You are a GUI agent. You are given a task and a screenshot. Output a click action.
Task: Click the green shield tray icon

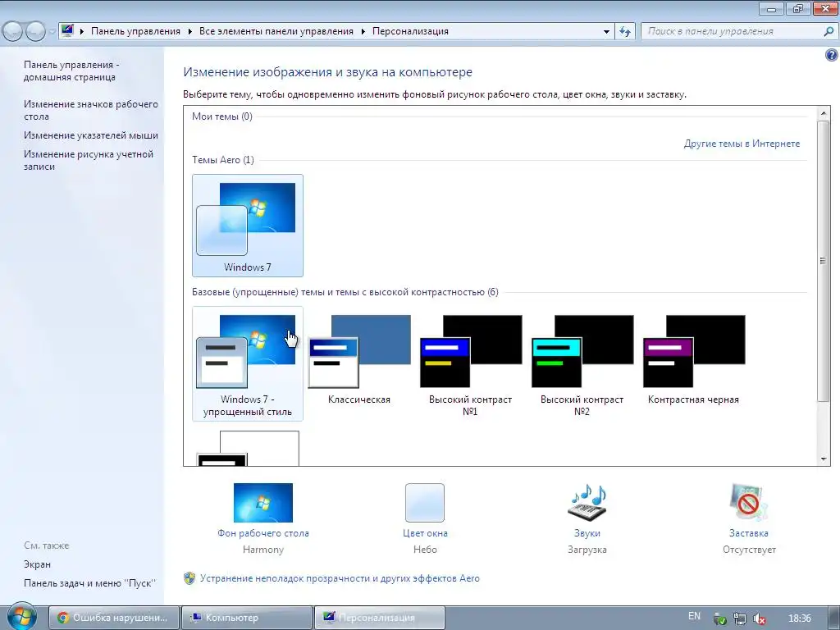pos(720,619)
